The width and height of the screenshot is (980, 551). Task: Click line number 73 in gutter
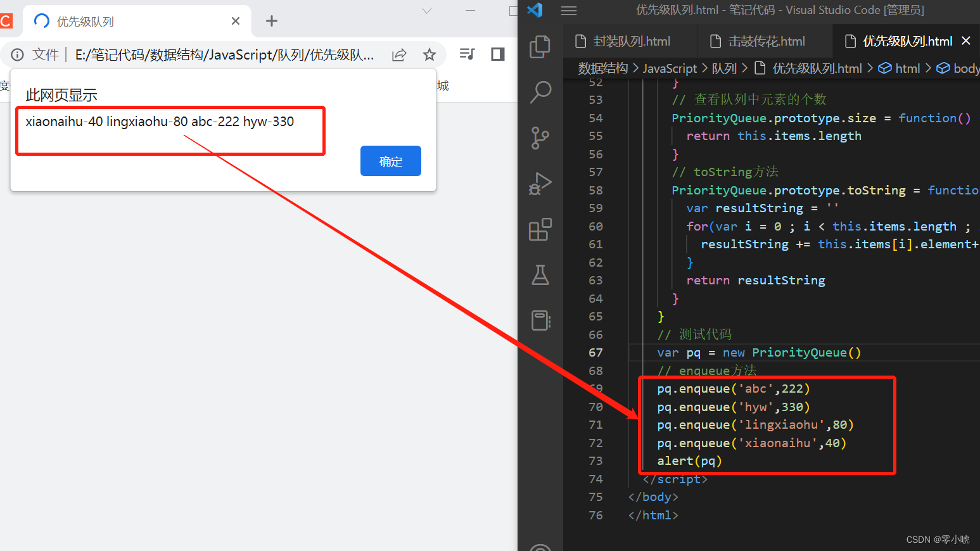pos(595,461)
